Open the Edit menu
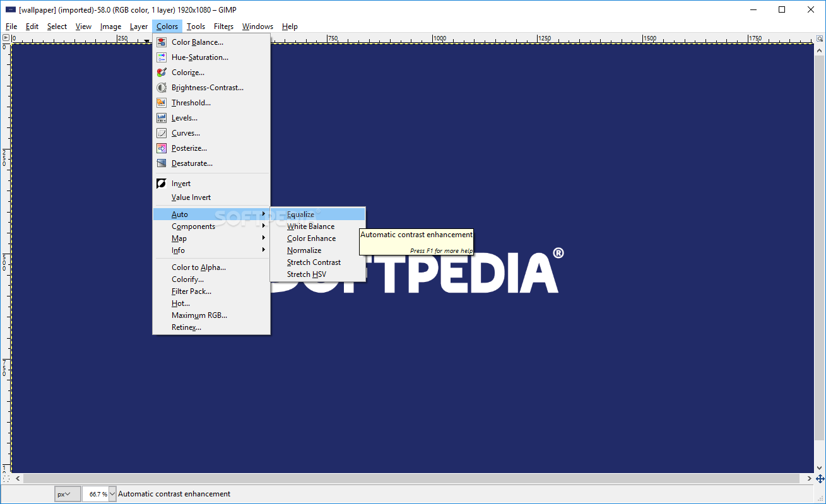Screen dimensions: 826x504 click(32, 26)
